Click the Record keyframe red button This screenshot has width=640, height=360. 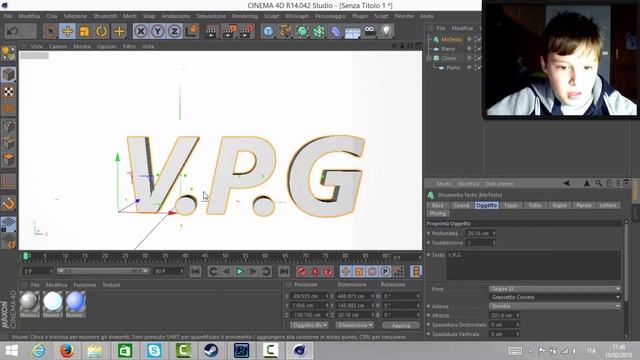pyautogui.click(x=302, y=271)
